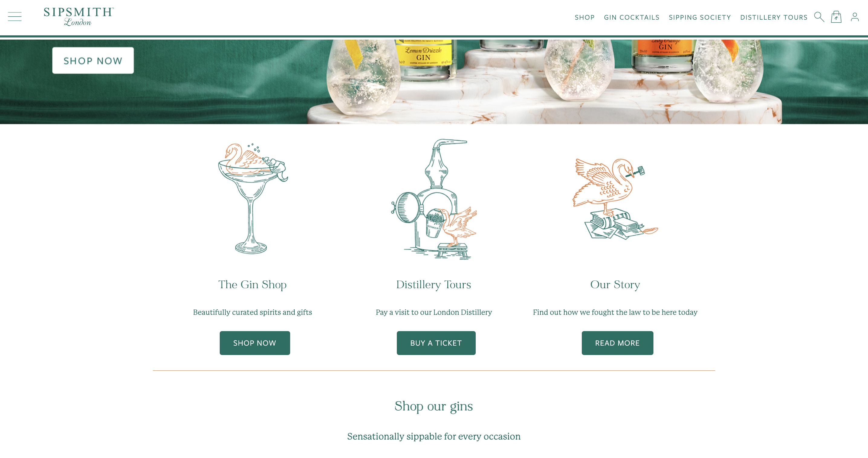
Task: Click the copper still illustration
Action: [x=434, y=199]
